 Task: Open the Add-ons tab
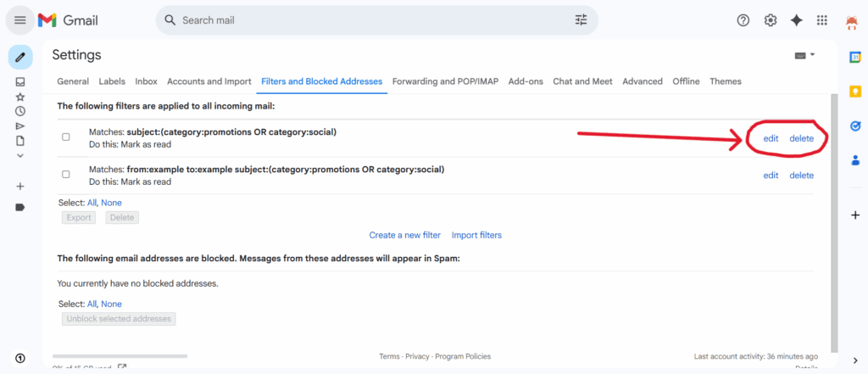(526, 81)
